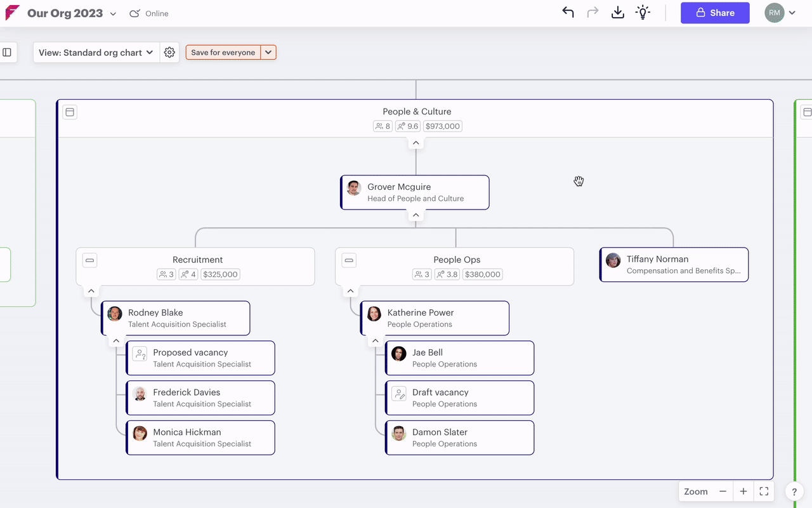Click the fullscreen icon near Zoom
812x508 pixels.
click(x=764, y=491)
